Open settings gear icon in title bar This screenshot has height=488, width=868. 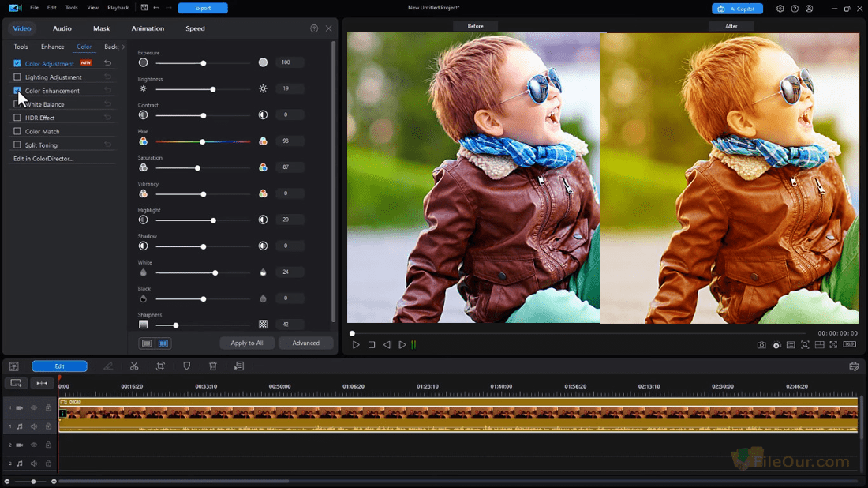(x=780, y=9)
